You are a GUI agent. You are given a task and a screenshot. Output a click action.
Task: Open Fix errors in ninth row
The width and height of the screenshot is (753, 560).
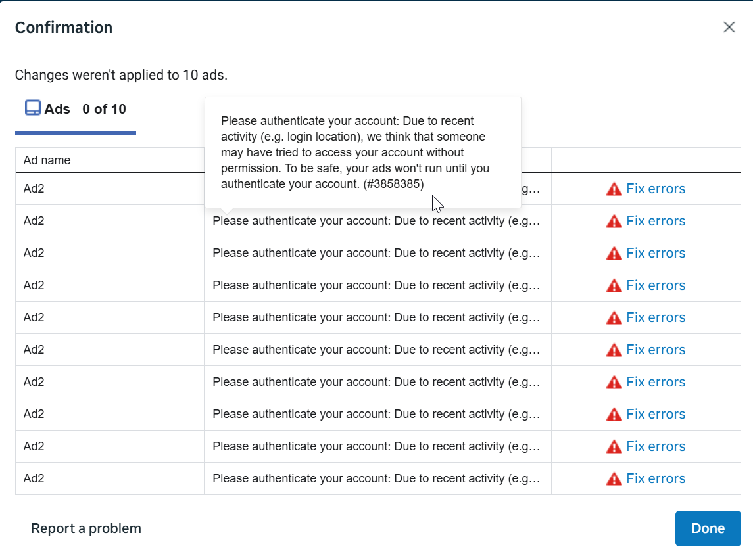point(656,446)
